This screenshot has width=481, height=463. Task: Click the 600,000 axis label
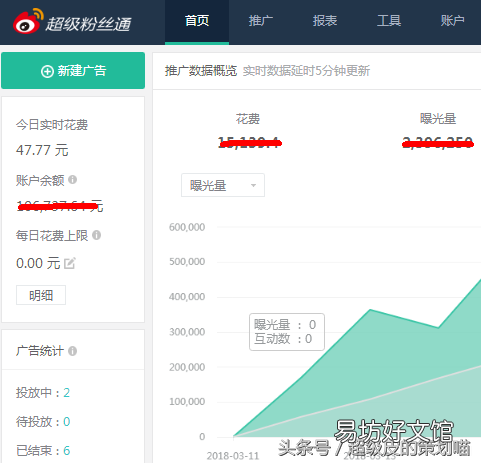click(187, 227)
